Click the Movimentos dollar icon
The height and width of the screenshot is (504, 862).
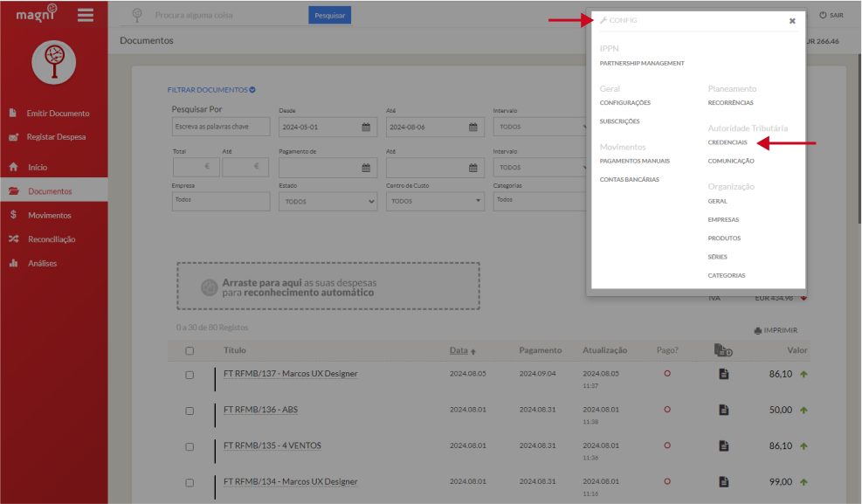pyautogui.click(x=13, y=215)
